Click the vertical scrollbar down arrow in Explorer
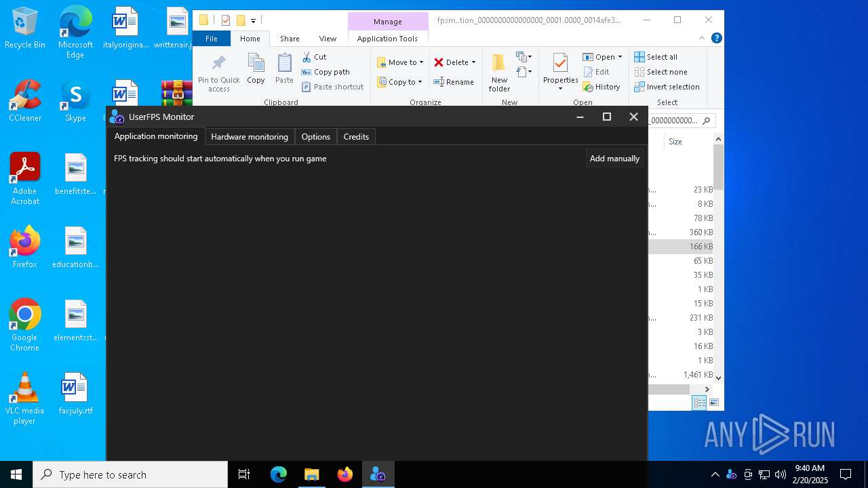This screenshot has width=868, height=488. [x=718, y=378]
